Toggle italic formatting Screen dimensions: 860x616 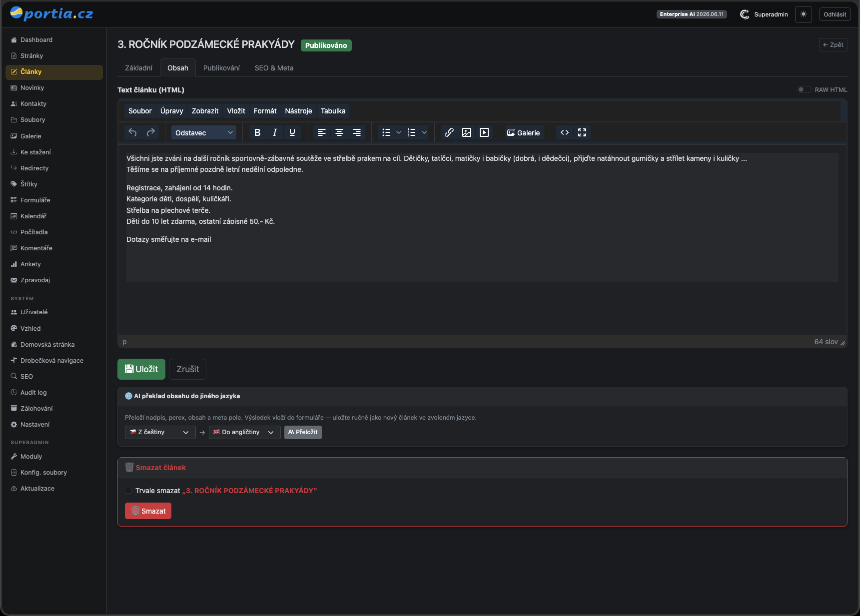click(275, 132)
